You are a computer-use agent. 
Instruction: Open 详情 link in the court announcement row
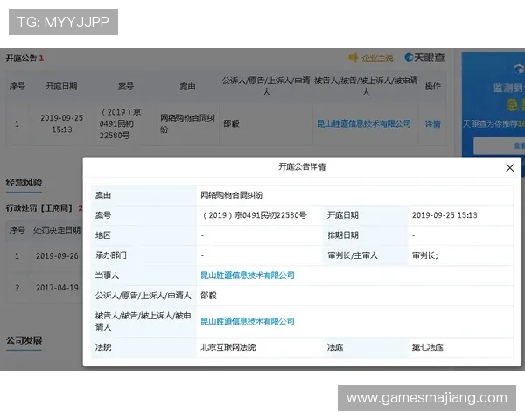click(432, 124)
